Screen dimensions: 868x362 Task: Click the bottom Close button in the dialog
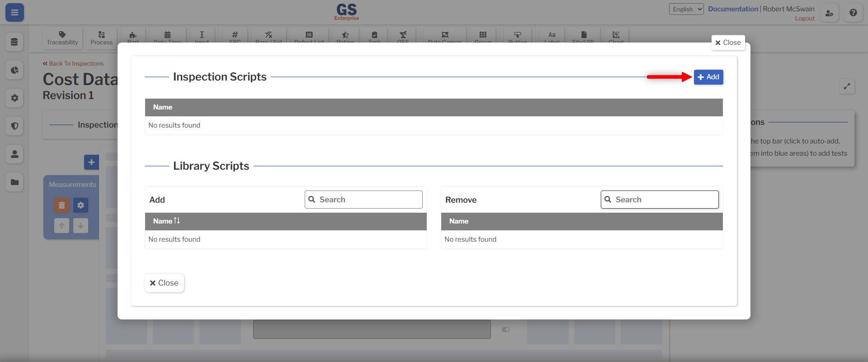coord(164,283)
